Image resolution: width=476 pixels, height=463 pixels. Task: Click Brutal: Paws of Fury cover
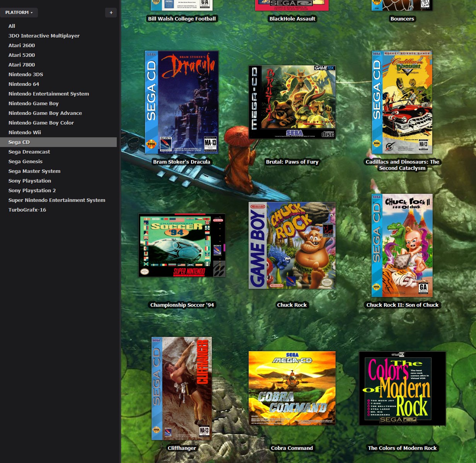[292, 102]
